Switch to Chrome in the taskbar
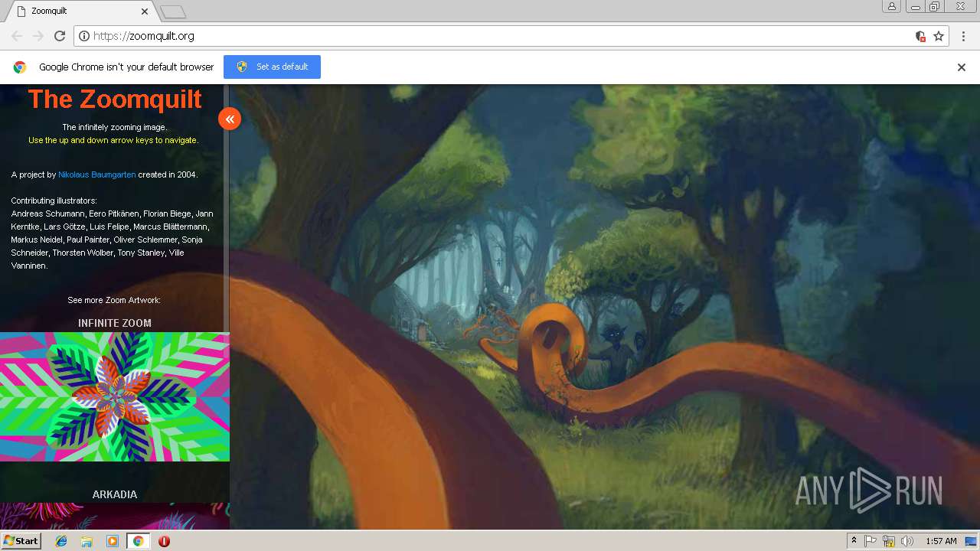Viewport: 980px width, 551px height. [138, 541]
